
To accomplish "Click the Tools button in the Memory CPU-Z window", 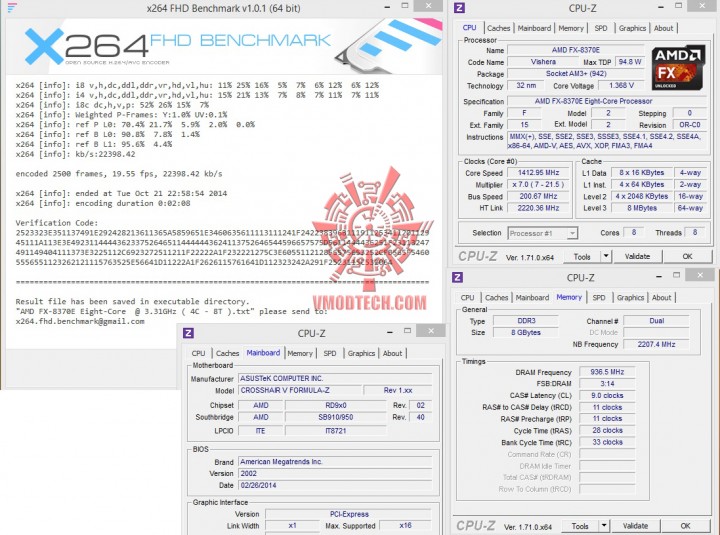I will [580, 526].
